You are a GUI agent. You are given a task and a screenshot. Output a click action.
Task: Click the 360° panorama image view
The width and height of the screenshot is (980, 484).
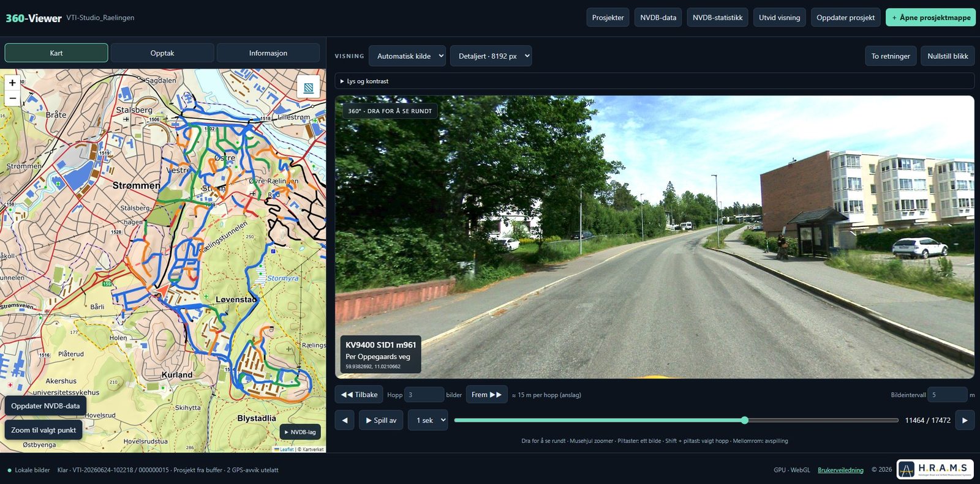click(654, 237)
